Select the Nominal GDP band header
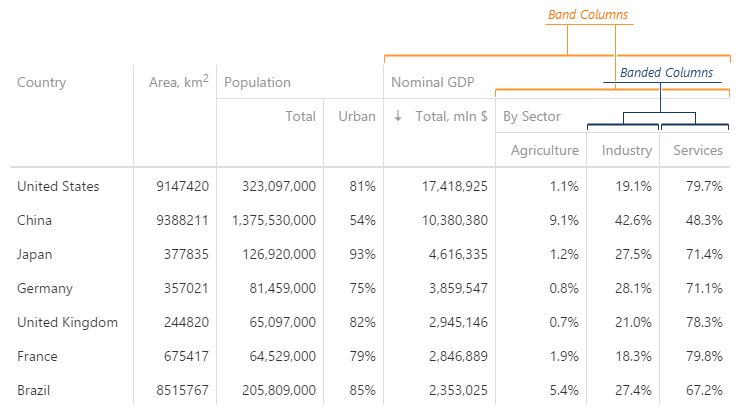 pos(433,82)
